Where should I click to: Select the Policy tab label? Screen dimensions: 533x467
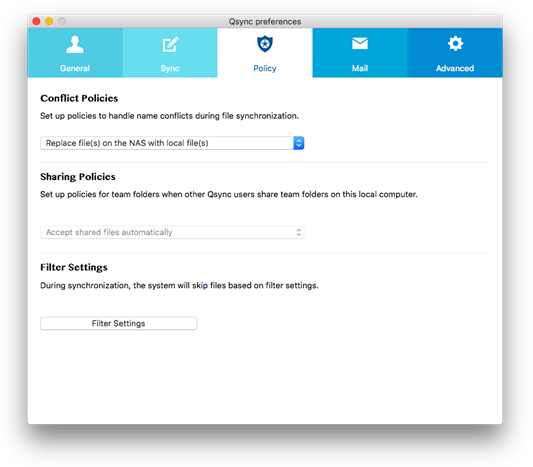click(x=265, y=68)
